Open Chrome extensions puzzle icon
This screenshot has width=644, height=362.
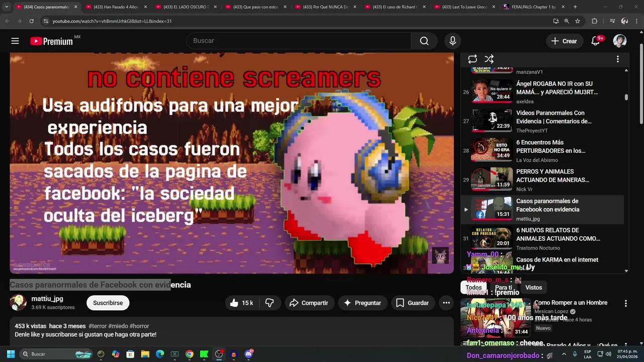pos(595,21)
